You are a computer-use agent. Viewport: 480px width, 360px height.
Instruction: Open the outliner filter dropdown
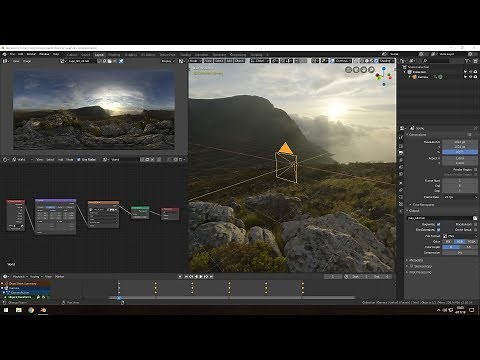click(x=468, y=61)
